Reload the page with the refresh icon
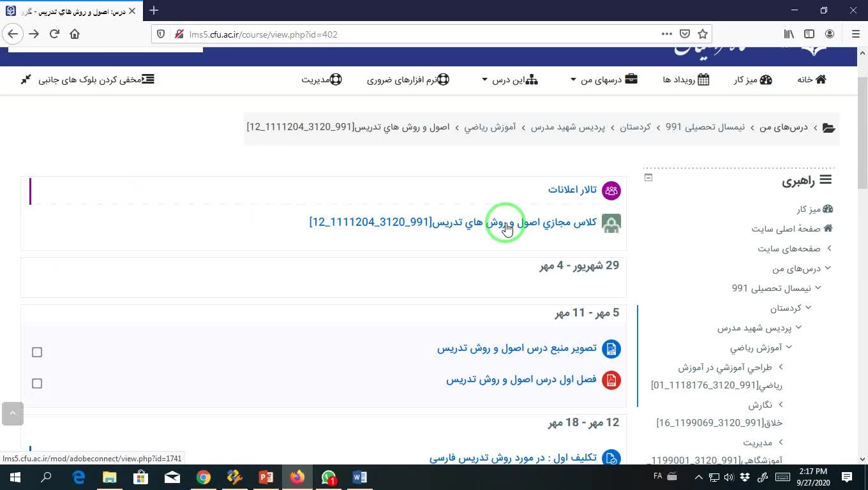The width and height of the screenshot is (868, 490). tap(54, 34)
